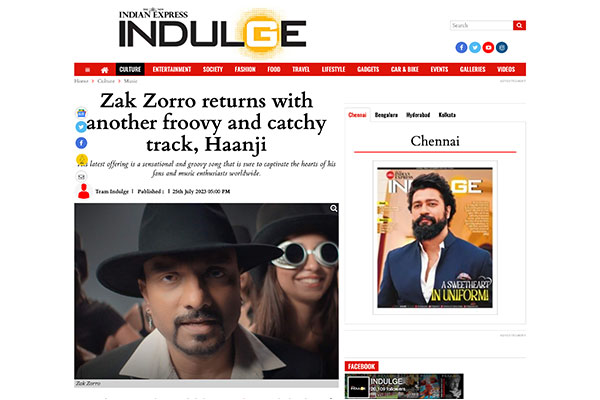The height and width of the screenshot is (400, 600).
Task: Open the header Facebook icon
Action: (x=461, y=47)
